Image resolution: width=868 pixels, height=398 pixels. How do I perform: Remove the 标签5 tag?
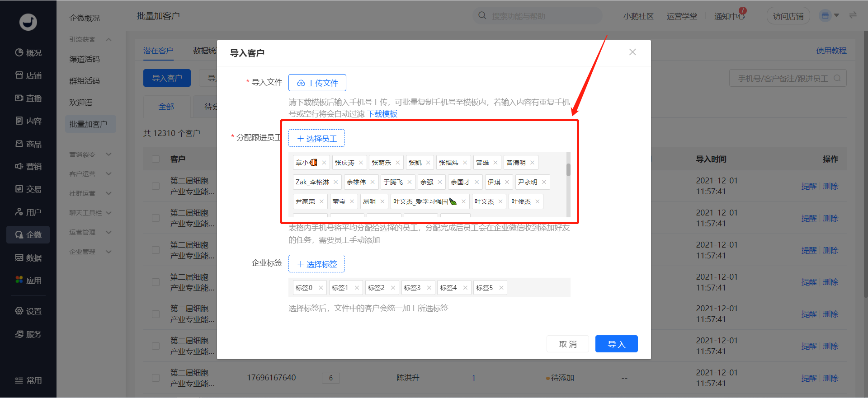pos(501,288)
